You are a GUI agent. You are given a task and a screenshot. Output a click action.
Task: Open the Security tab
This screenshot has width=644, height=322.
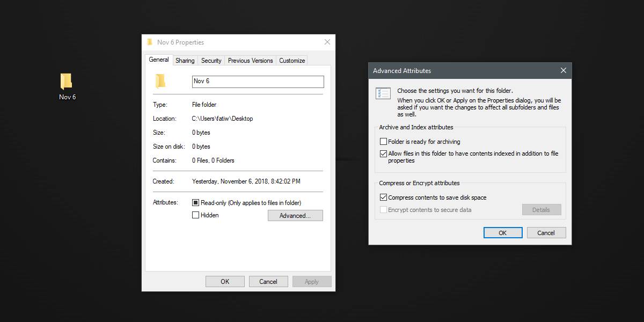(x=211, y=61)
